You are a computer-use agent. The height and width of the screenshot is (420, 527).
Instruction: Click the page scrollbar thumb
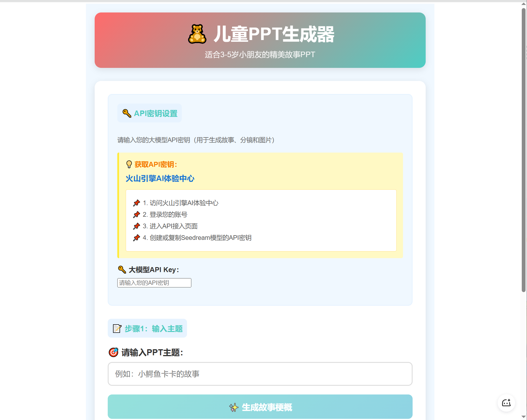524,150
